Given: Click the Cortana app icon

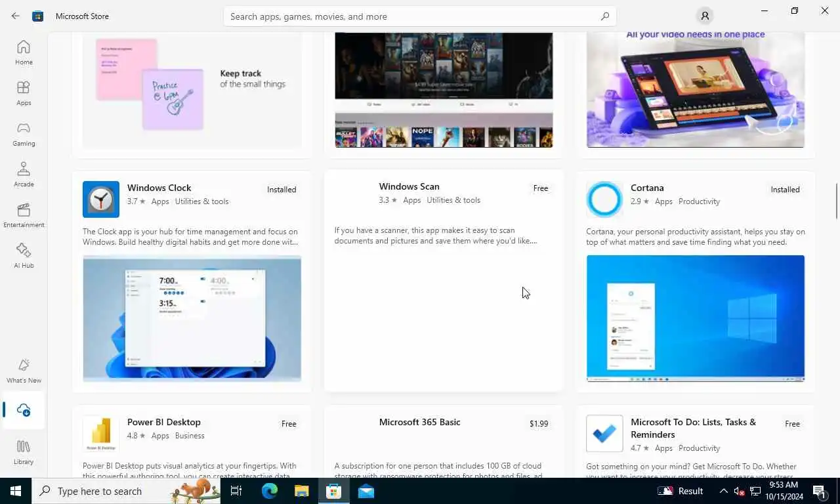Looking at the screenshot, I should tap(604, 199).
